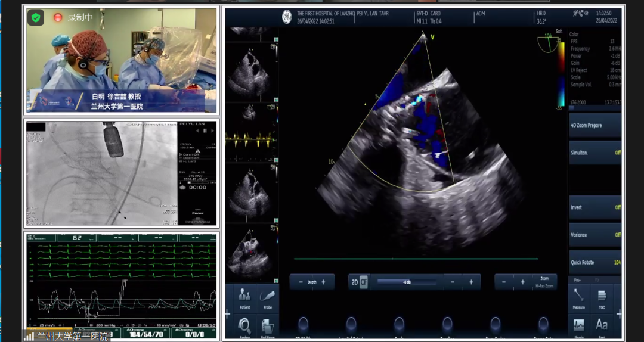The height and width of the screenshot is (342, 644).
Task: Open the Measure tool
Action: click(578, 297)
